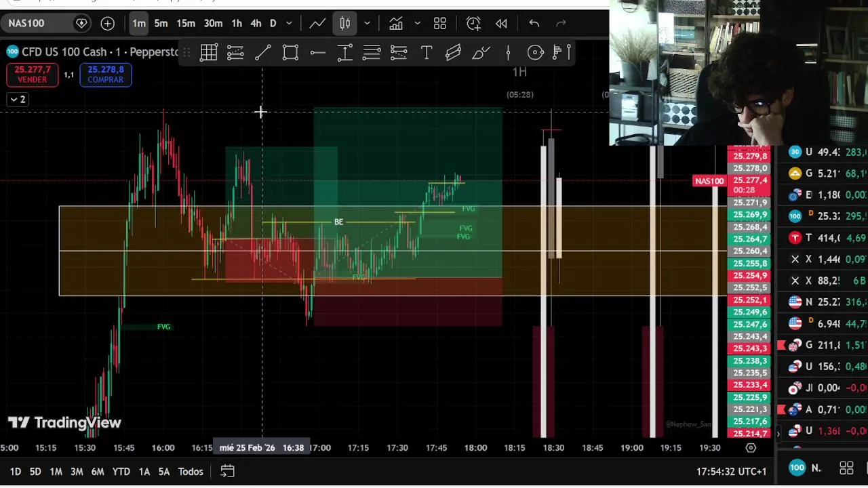
Task: Switch to the 5m timeframe
Action: [x=161, y=23]
